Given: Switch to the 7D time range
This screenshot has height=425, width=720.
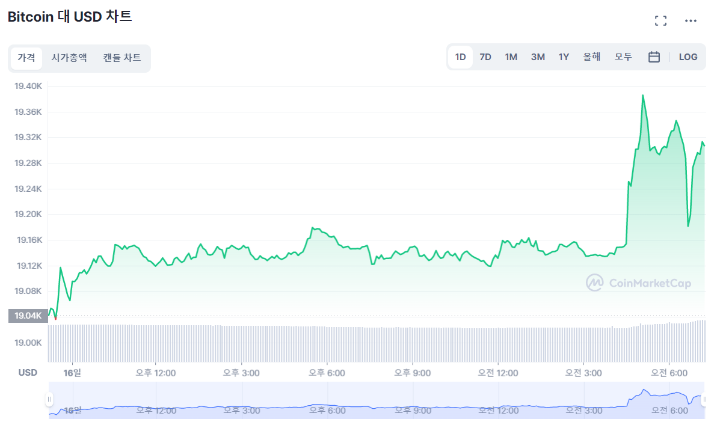Looking at the screenshot, I should pyautogui.click(x=485, y=57).
